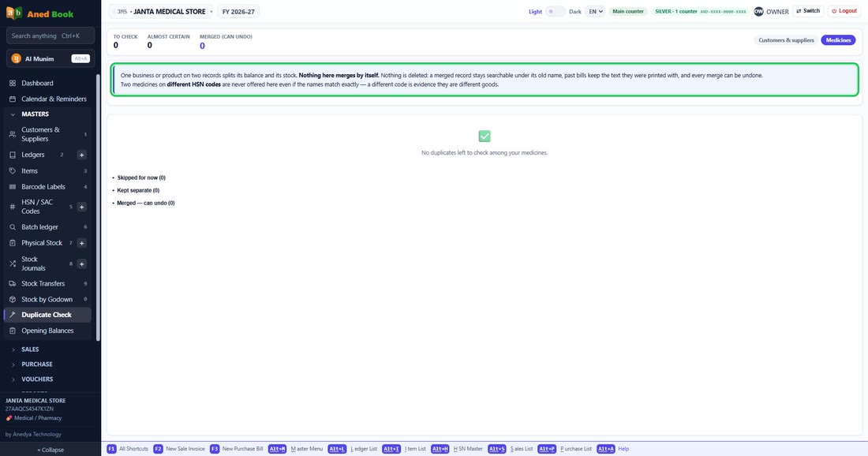Click Alt+P Purchase List shortcut
Viewport: 868px width, 456px height.
565,449
